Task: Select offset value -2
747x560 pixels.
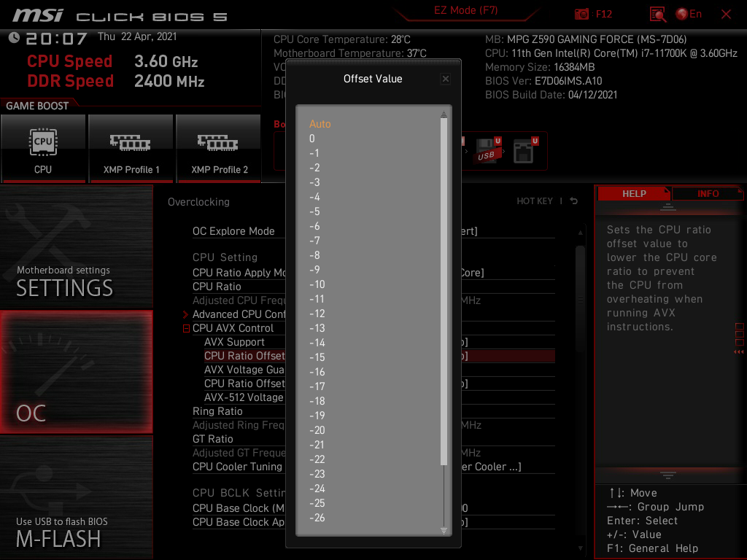Action: 314,168
